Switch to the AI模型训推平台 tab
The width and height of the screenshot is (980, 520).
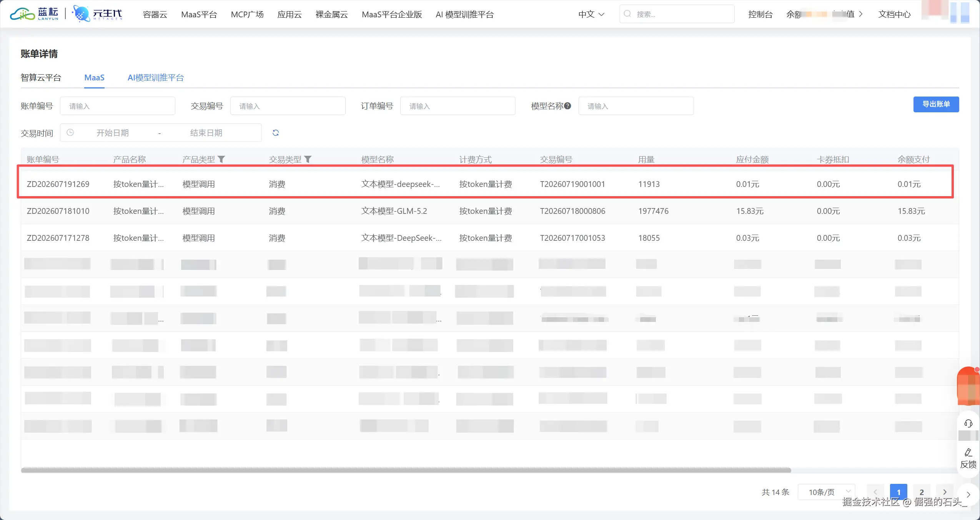coord(156,78)
